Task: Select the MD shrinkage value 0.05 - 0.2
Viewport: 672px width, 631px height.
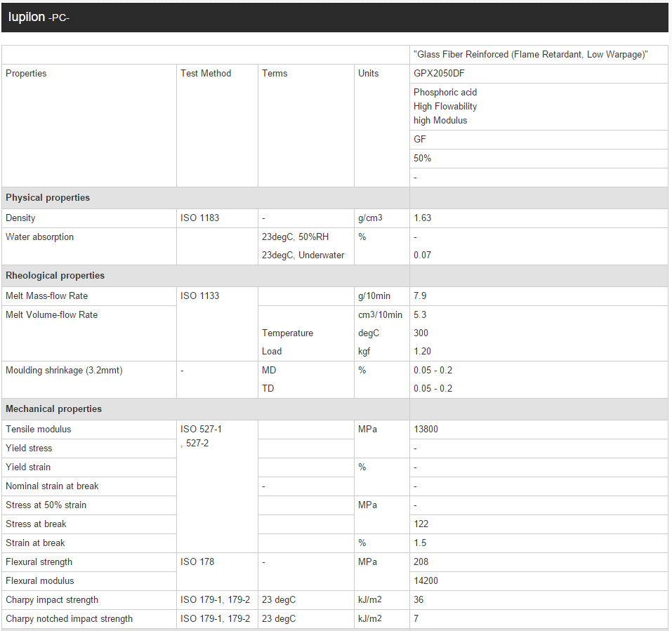Action: coord(433,370)
